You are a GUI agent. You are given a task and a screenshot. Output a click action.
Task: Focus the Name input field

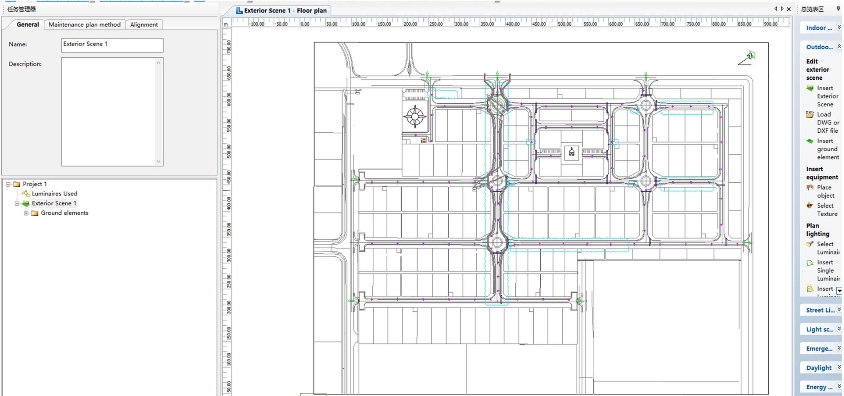(112, 45)
